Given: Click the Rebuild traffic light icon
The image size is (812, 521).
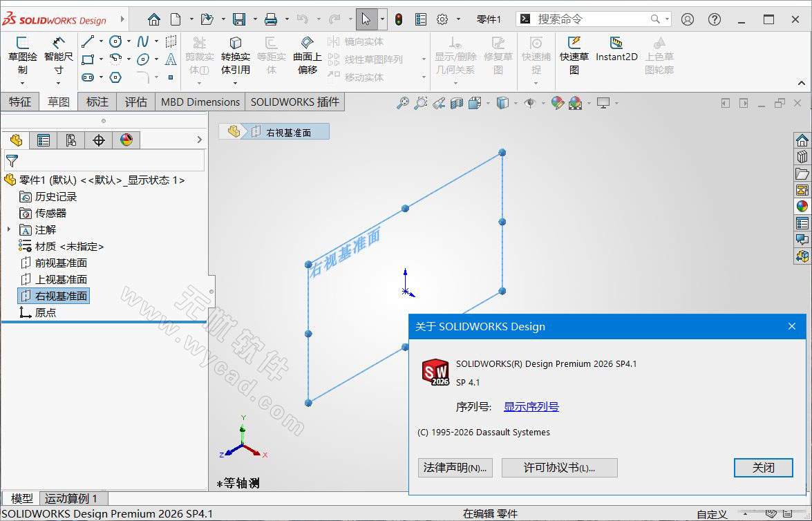Looking at the screenshot, I should pyautogui.click(x=399, y=19).
